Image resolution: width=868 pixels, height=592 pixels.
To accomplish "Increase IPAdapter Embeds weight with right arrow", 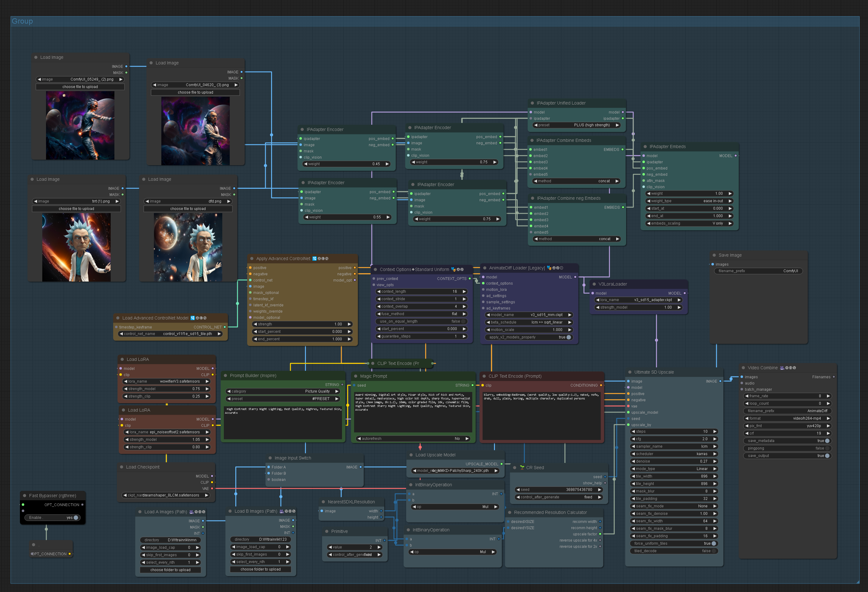I will 730,193.
